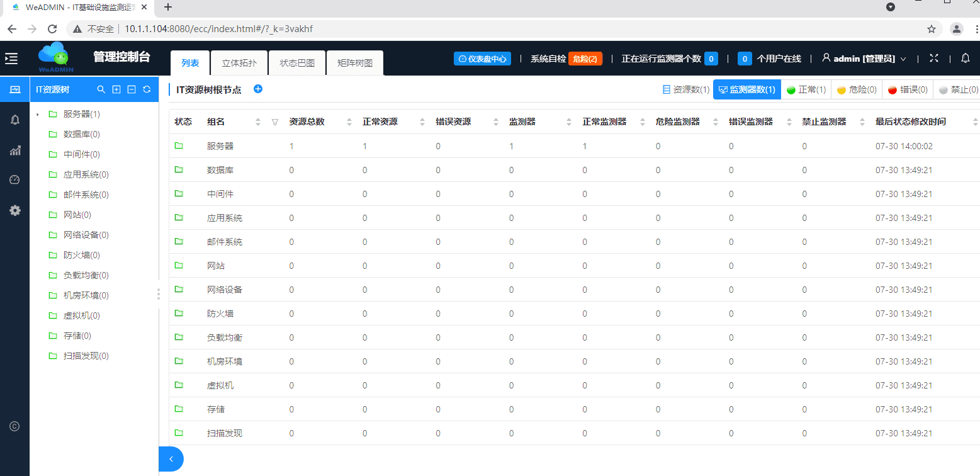Click the 负载均衡 group name in the table
980x476 pixels.
point(225,337)
